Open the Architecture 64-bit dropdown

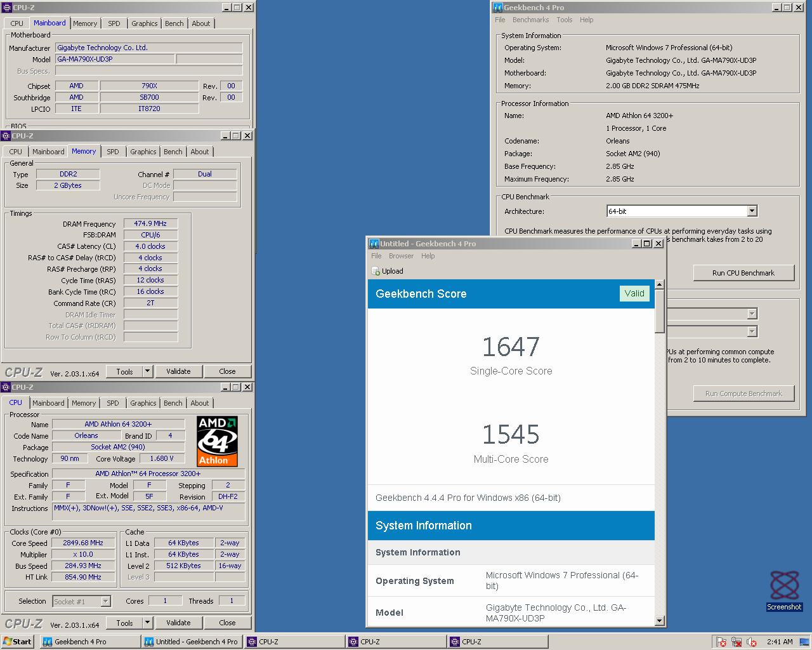pos(752,211)
